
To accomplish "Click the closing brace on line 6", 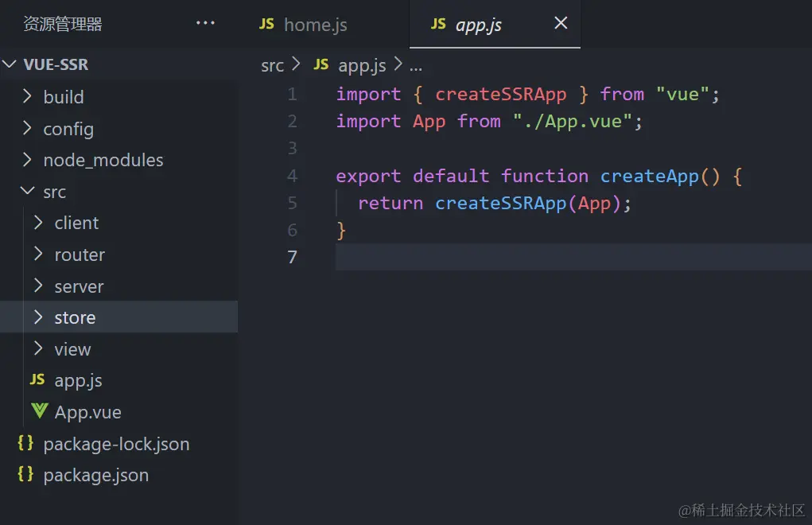I will point(341,231).
